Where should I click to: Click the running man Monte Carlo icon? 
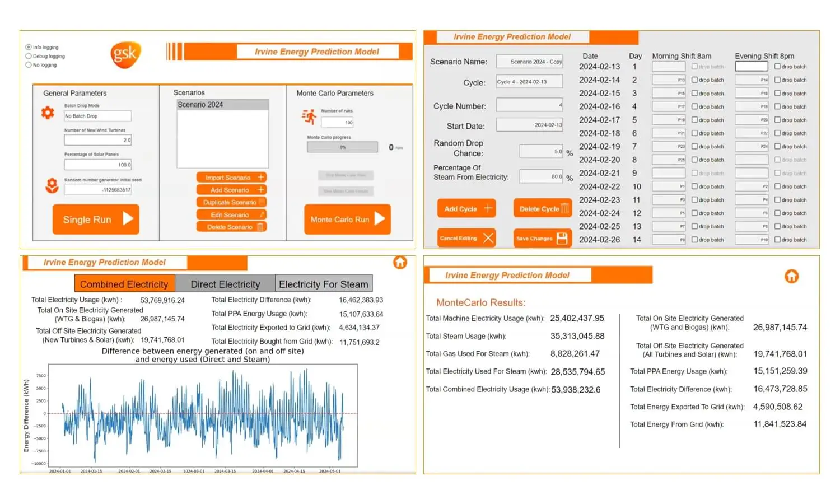(x=309, y=116)
